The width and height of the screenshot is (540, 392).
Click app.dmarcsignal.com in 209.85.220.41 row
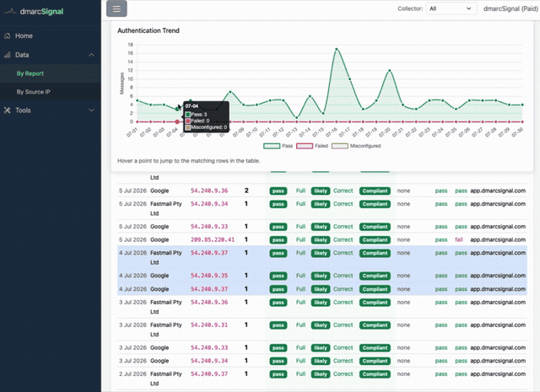[498, 239]
